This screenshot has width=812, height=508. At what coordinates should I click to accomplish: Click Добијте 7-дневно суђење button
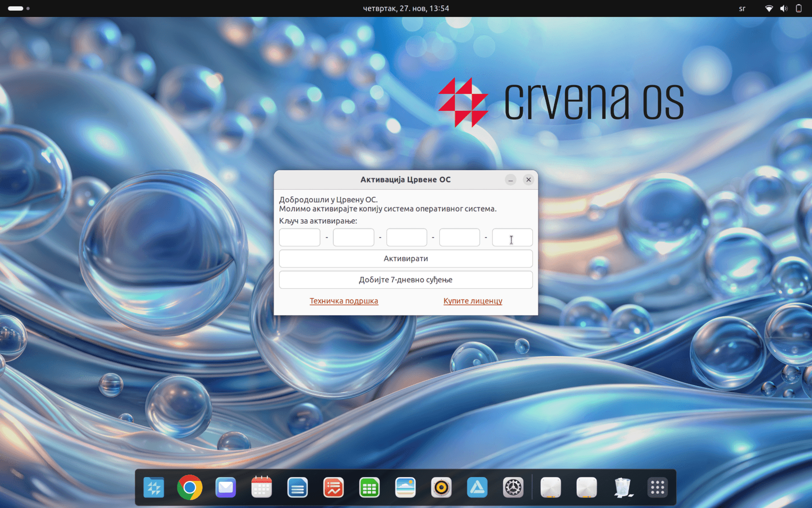406,280
